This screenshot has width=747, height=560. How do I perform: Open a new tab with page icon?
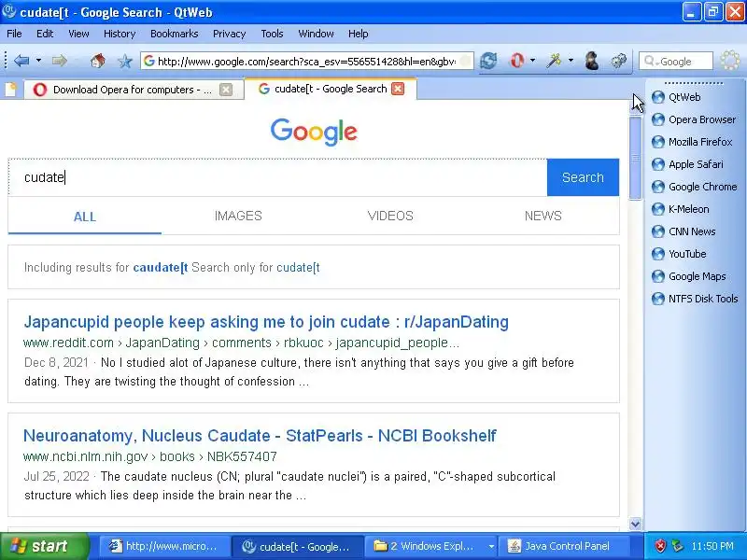10,89
